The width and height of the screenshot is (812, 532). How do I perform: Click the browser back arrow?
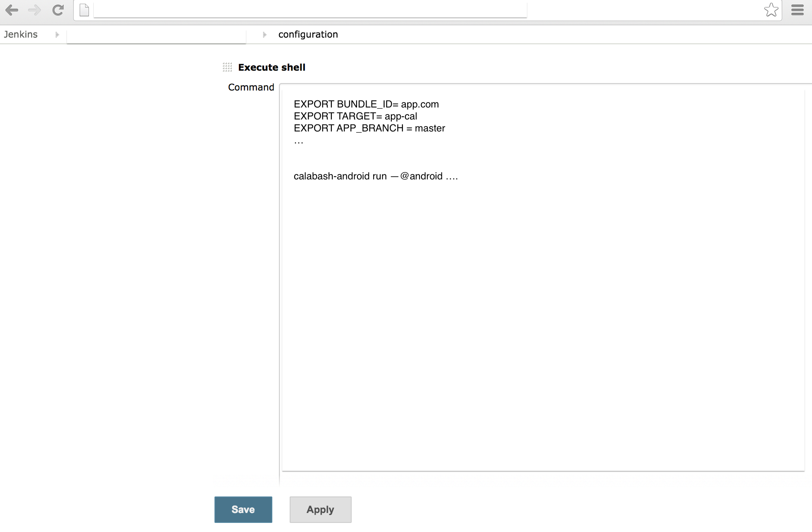coord(12,10)
